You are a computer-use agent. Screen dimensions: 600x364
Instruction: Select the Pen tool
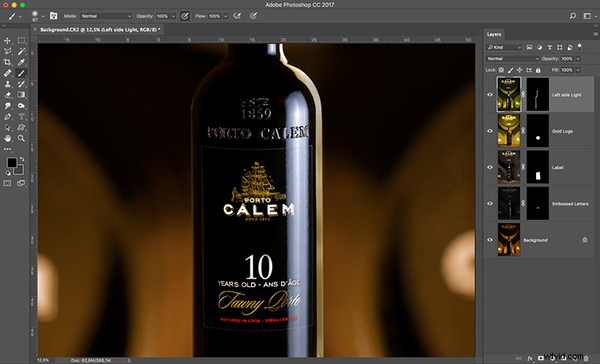[7, 117]
